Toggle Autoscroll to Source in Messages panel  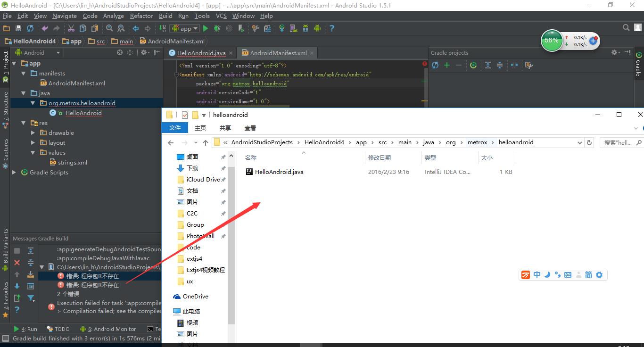click(31, 274)
